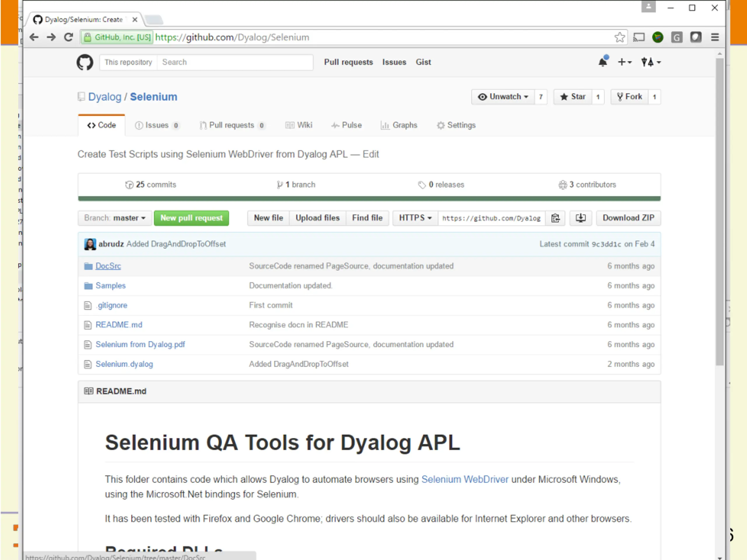Copy clone URL with clipboard icon

556,218
